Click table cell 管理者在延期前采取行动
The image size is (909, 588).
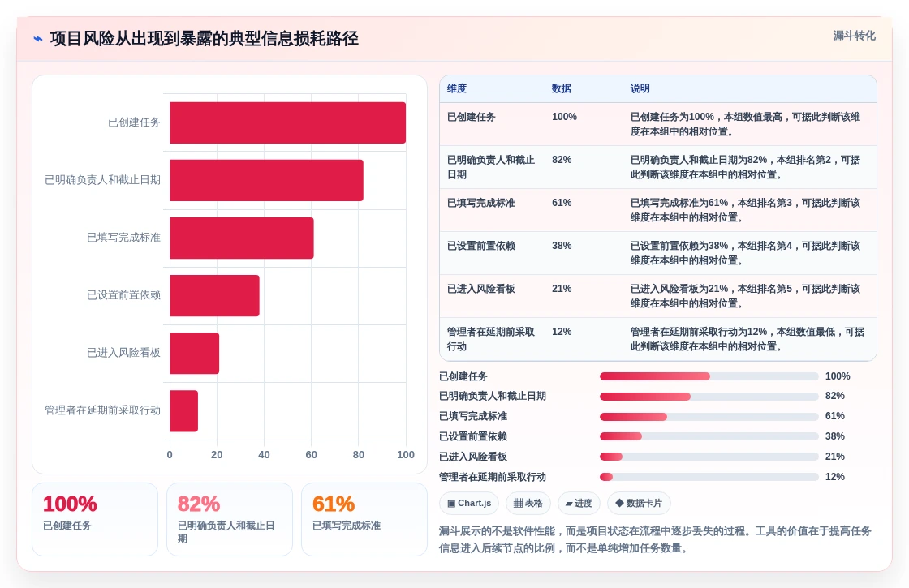click(491, 339)
